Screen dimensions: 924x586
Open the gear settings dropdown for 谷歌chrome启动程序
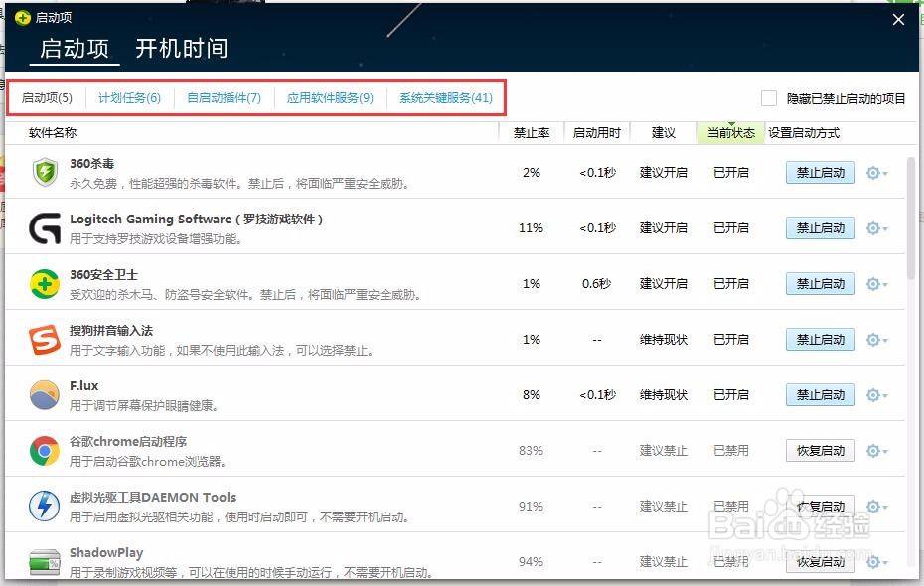tap(877, 451)
